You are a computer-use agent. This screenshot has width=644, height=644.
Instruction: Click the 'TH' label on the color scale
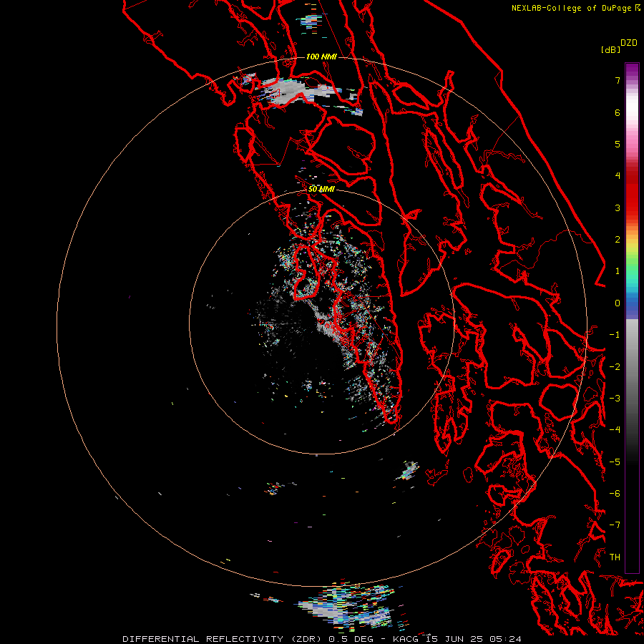click(x=615, y=557)
